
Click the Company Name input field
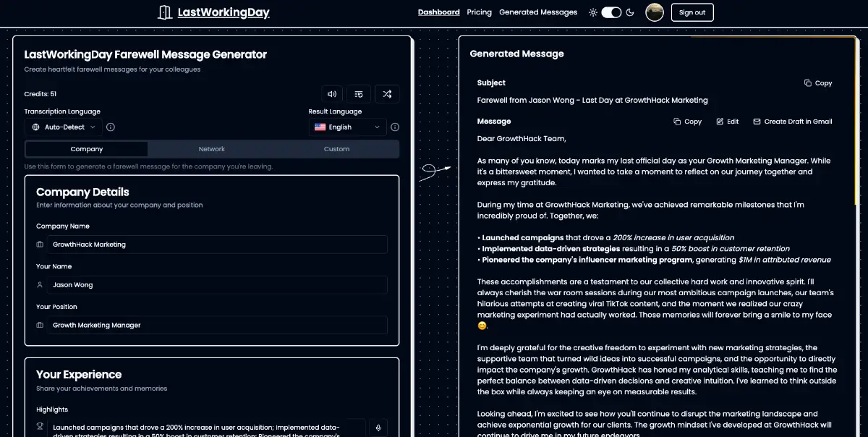tap(217, 245)
